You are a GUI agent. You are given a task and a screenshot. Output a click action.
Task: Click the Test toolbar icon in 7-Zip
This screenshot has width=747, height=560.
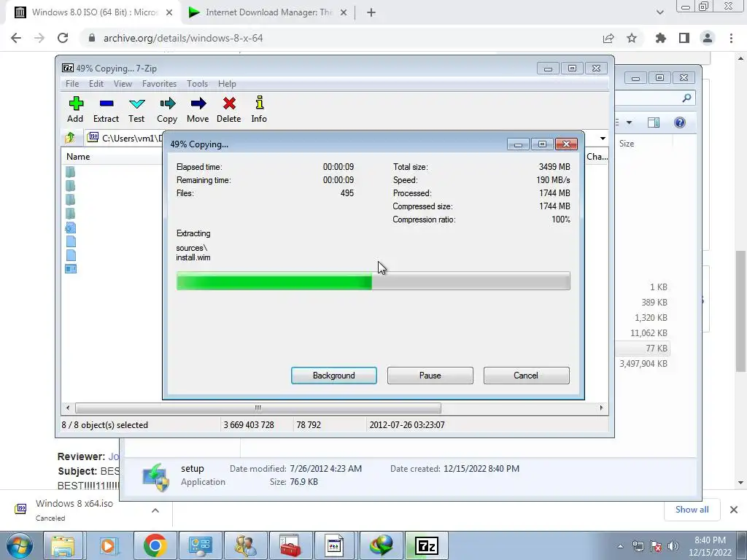[136, 109]
